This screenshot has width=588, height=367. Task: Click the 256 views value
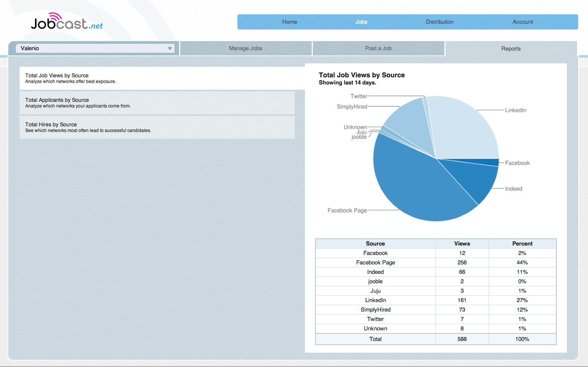point(462,263)
